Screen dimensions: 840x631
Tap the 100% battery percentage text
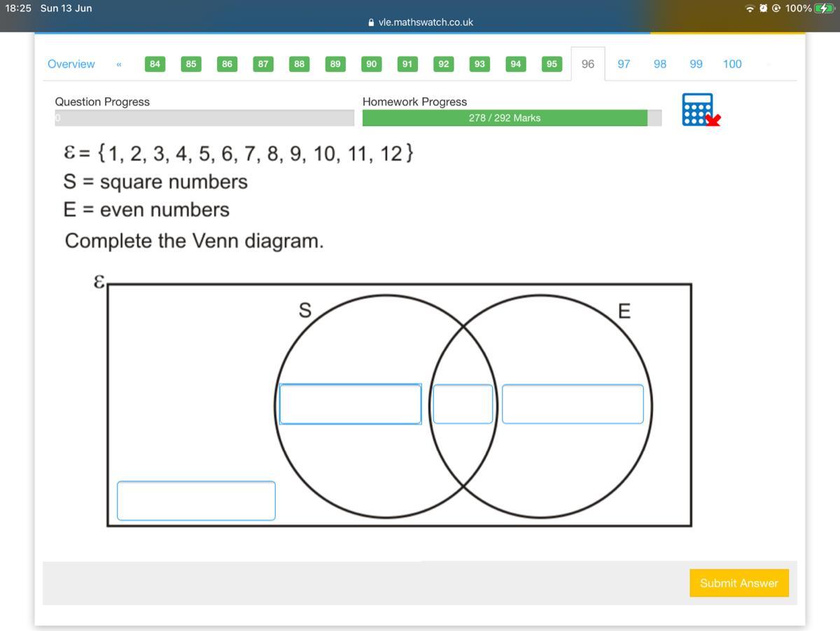click(x=798, y=8)
